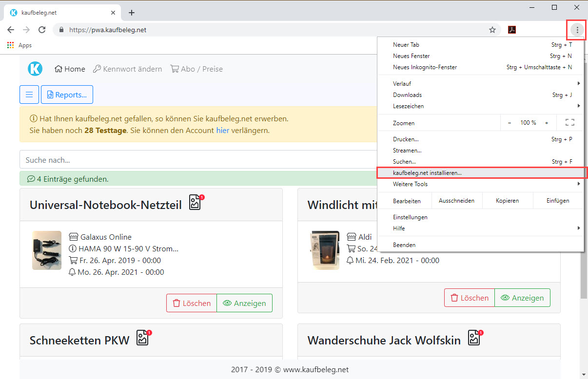Click the kaufbeleg.net logo in the navbar
This screenshot has width=588, height=379.
35,69
